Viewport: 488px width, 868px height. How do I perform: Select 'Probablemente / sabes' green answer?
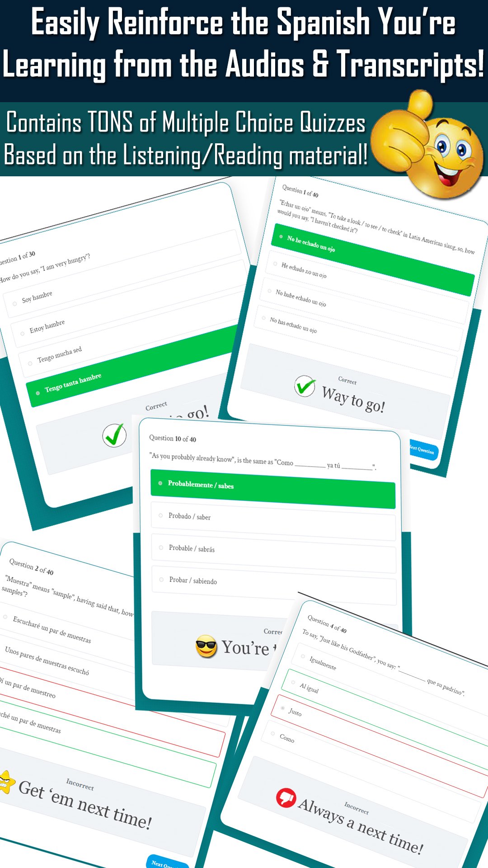coord(273,489)
